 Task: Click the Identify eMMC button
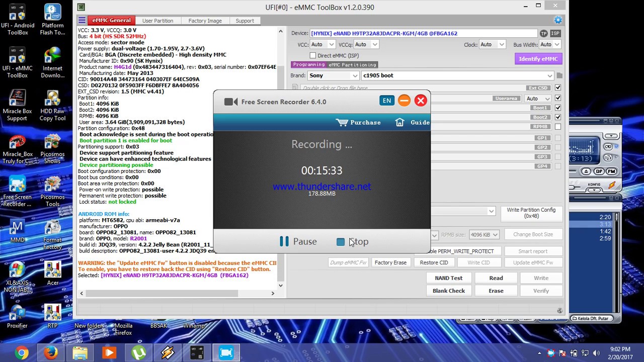[x=538, y=59]
